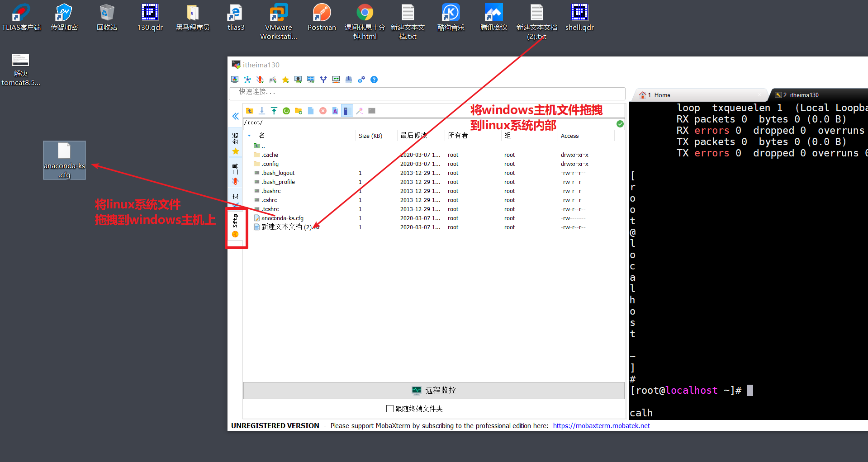The image size is (868, 462).
Task: Click the /root/ path input field
Action: tap(429, 123)
